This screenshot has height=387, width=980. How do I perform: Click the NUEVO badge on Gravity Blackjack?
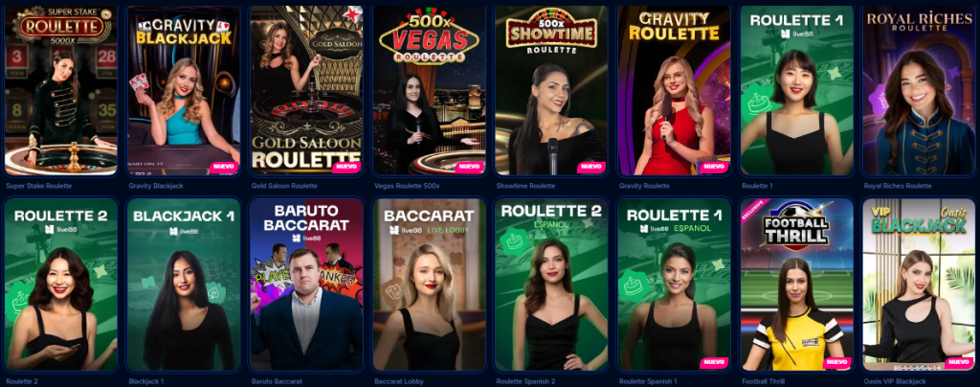tap(222, 167)
